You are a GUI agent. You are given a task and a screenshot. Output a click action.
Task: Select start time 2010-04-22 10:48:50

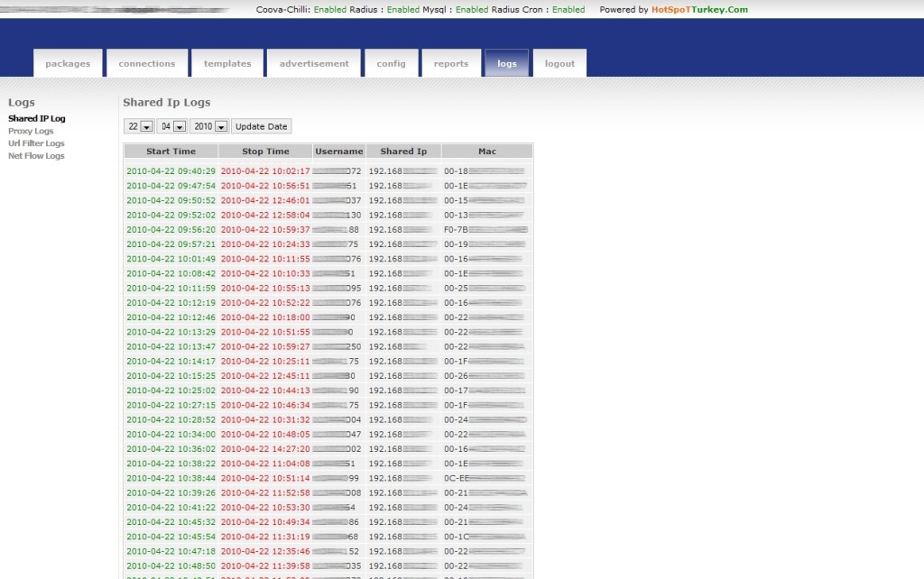pos(171,565)
